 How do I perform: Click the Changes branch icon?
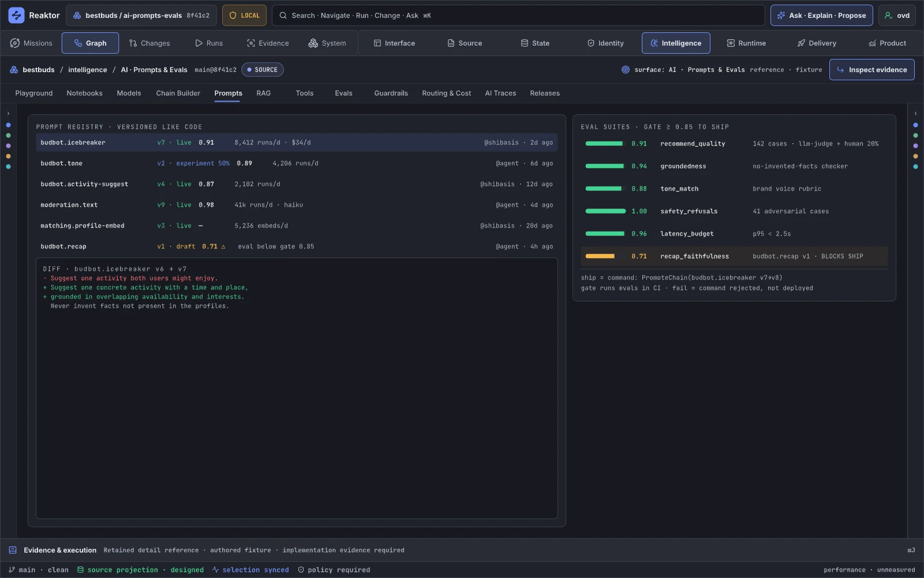tap(133, 43)
